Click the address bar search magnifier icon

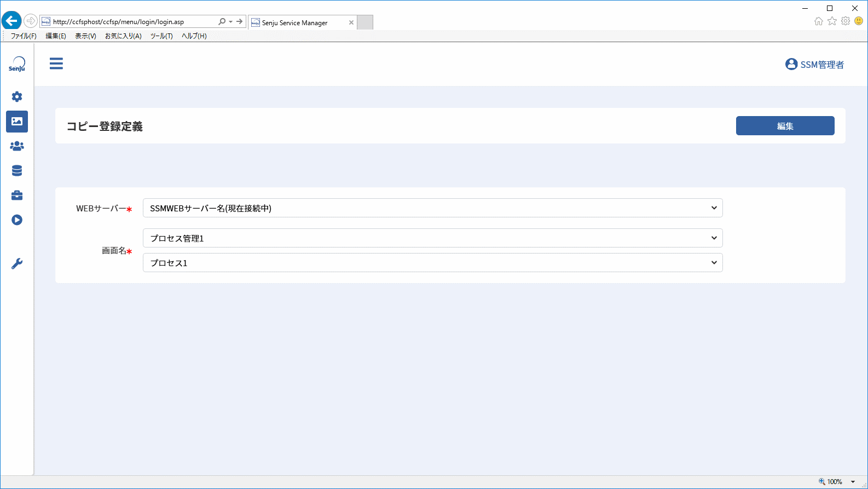pos(222,22)
